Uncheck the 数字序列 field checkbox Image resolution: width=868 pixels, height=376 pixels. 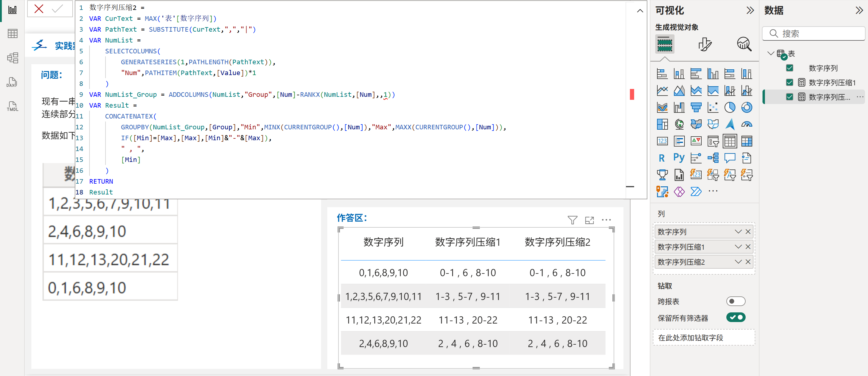pyautogui.click(x=789, y=68)
